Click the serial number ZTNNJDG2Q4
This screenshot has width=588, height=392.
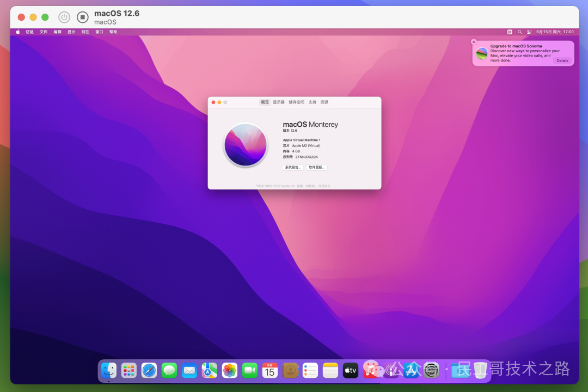[307, 157]
